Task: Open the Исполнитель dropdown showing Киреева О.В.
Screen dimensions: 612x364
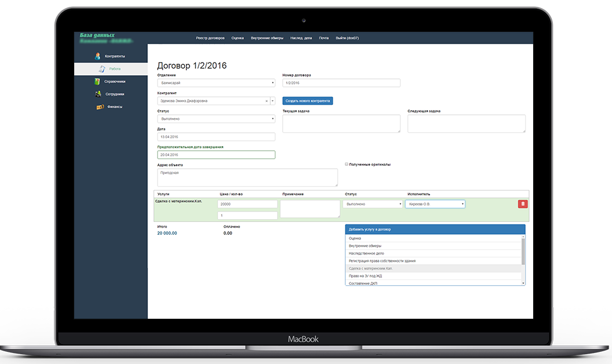Action: 435,204
